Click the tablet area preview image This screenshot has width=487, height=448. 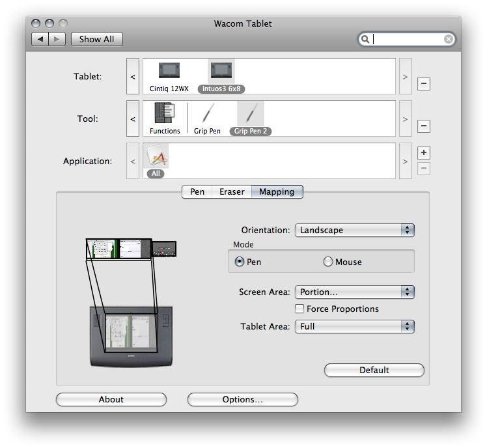click(131, 337)
